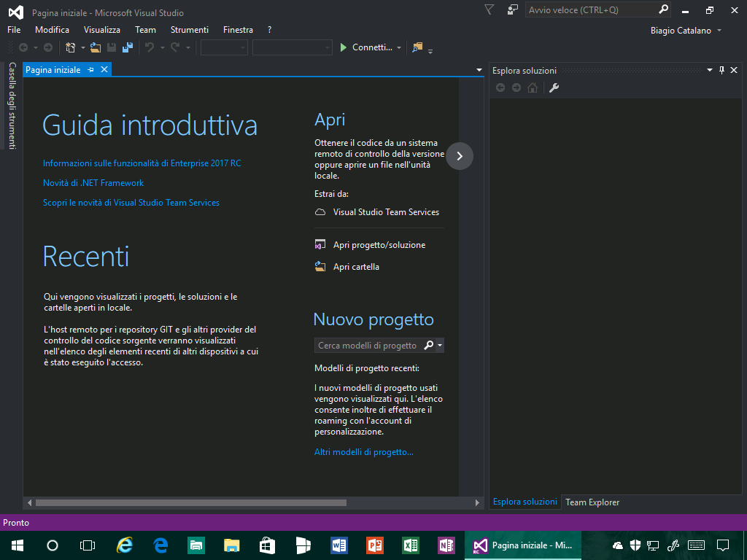Open the document tabs list dropdown
Viewport: 747px width, 560px height.
479,70
